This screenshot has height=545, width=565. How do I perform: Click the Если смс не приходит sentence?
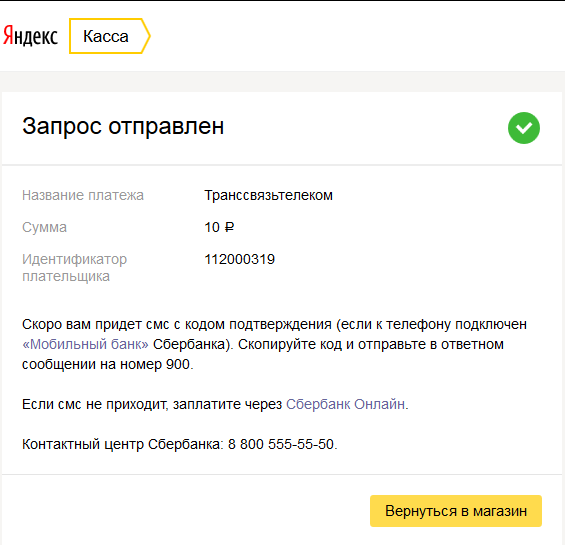point(215,404)
